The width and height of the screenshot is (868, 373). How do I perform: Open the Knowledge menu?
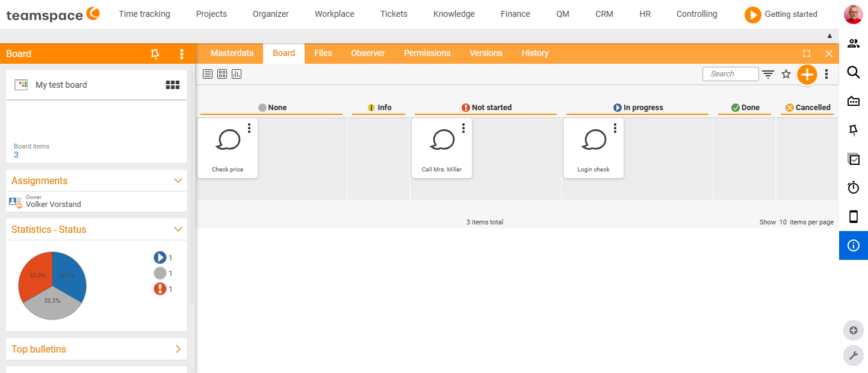click(454, 14)
